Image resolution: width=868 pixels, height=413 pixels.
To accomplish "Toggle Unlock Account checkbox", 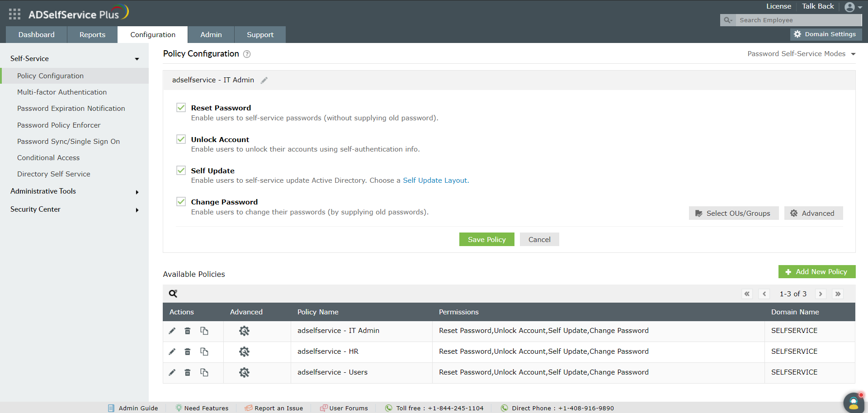I will click(181, 139).
